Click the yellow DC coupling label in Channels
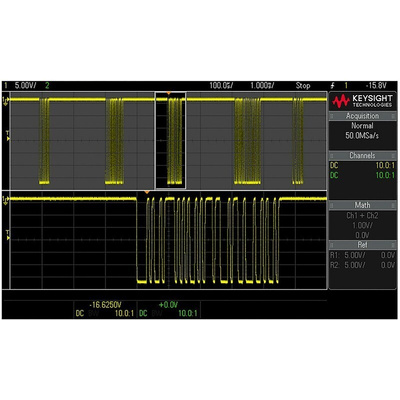Viewport: 400px width, 400px height. click(x=334, y=165)
